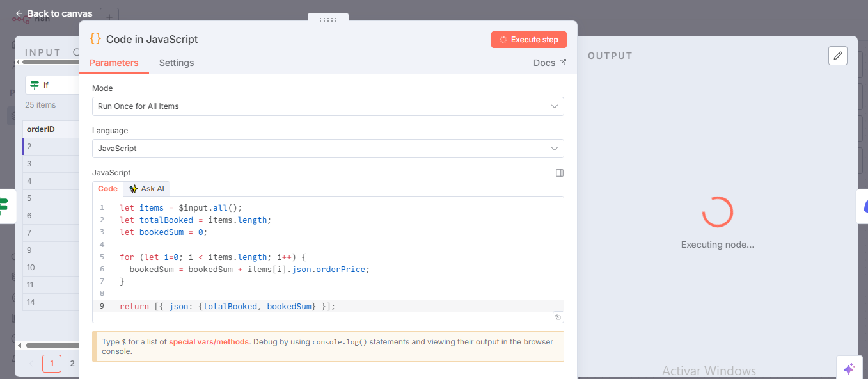Go back to canvas
This screenshot has height=379, width=868.
[x=54, y=13]
